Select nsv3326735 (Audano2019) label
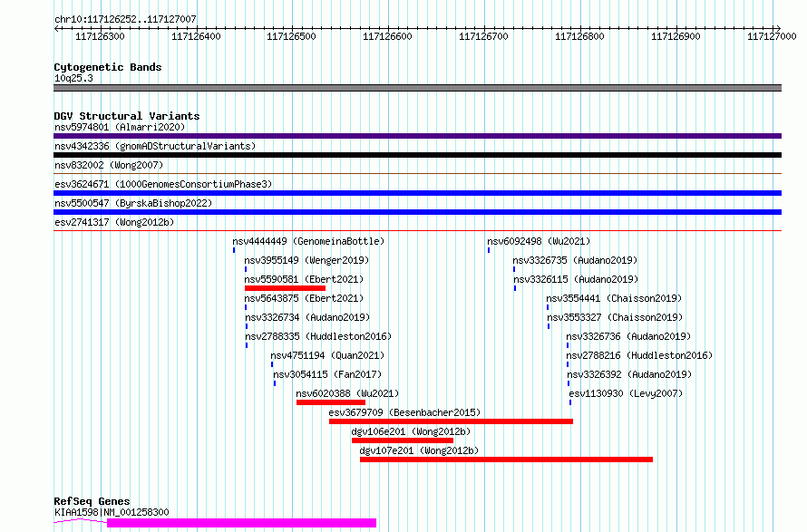The width and height of the screenshot is (807, 532). pos(576,260)
